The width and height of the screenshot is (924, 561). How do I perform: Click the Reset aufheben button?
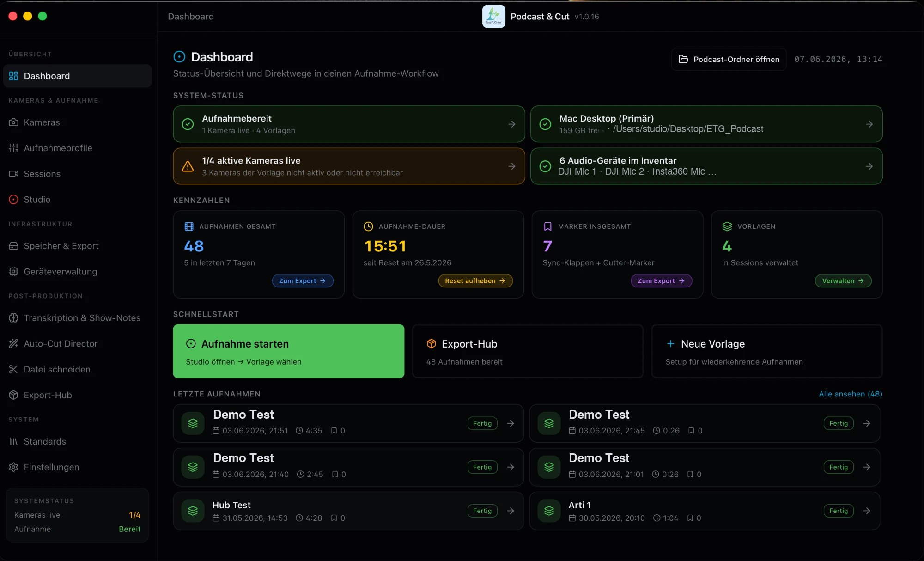tap(475, 281)
